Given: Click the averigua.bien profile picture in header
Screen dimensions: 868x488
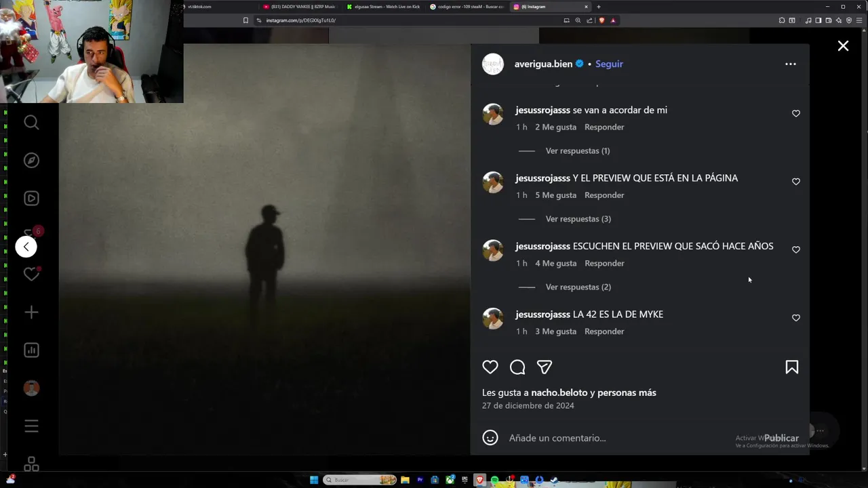Looking at the screenshot, I should click(493, 64).
